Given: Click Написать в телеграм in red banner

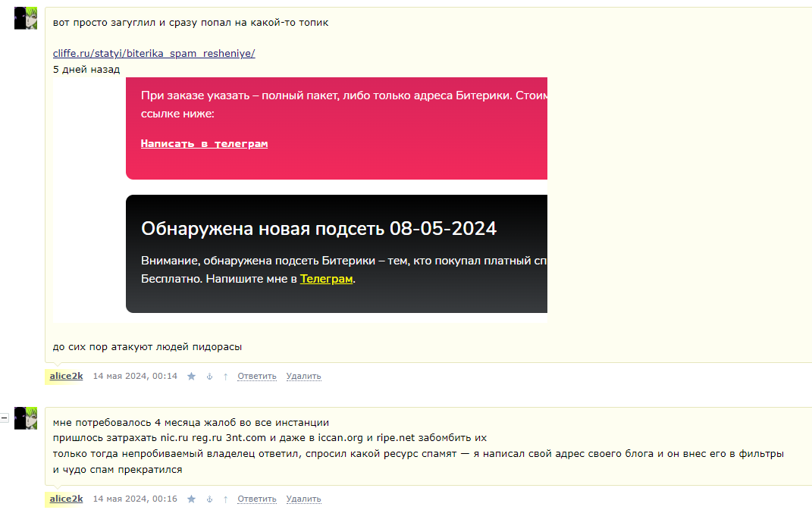Looking at the screenshot, I should 204,143.
